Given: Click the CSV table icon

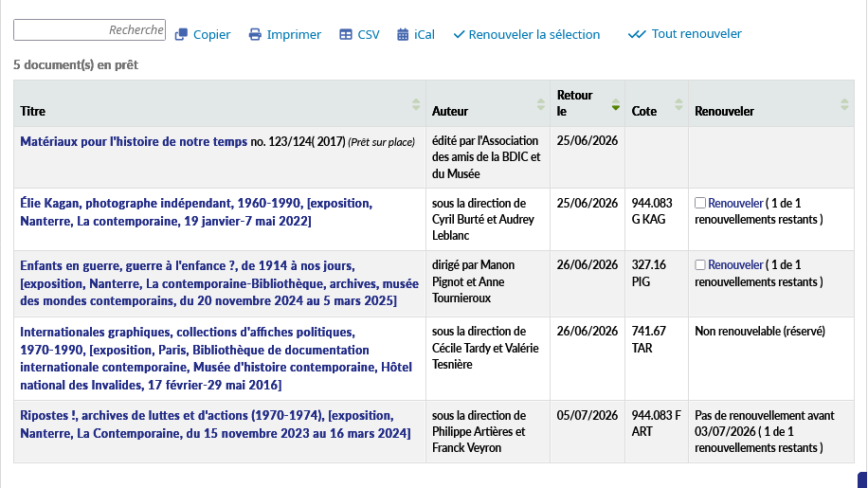Looking at the screenshot, I should click(346, 34).
